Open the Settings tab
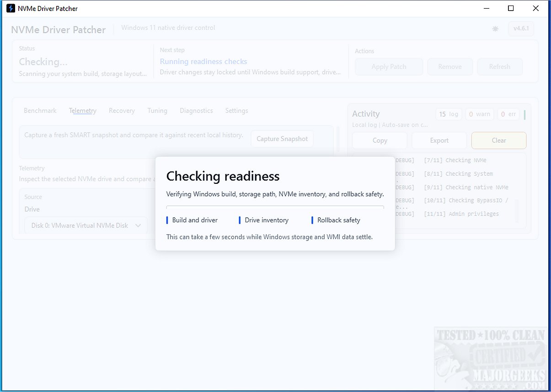Viewport: 551px width, 392px height. coord(236,111)
